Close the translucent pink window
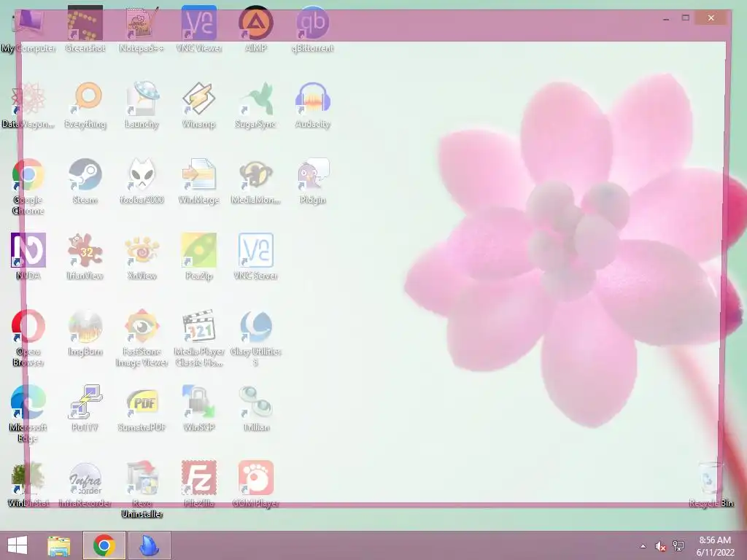Image resolution: width=747 pixels, height=560 pixels. pos(711,17)
